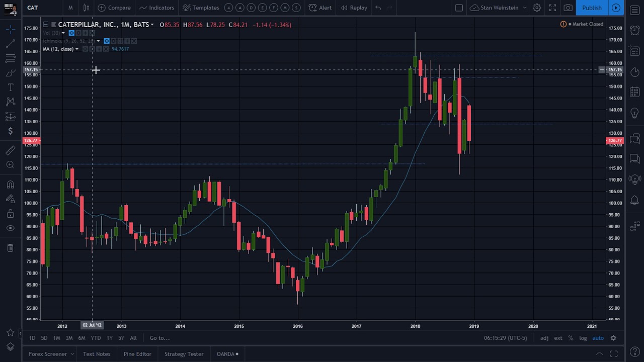Open chart settings gear in top toolbar
The height and width of the screenshot is (362, 644).
click(x=537, y=8)
